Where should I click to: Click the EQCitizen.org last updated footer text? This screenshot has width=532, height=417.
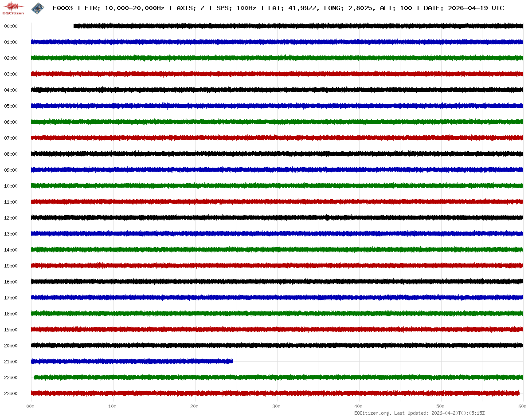pyautogui.click(x=419, y=413)
